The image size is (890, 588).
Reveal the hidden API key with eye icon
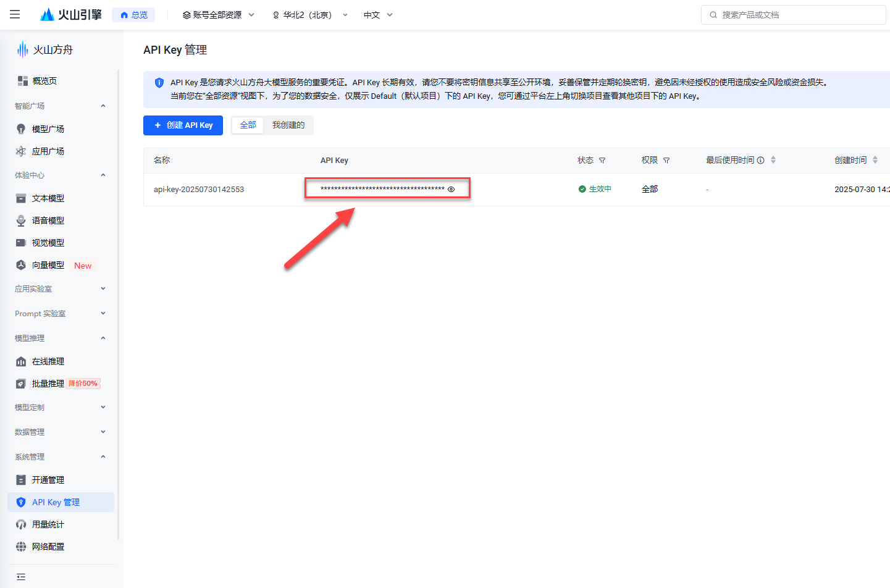(x=451, y=189)
